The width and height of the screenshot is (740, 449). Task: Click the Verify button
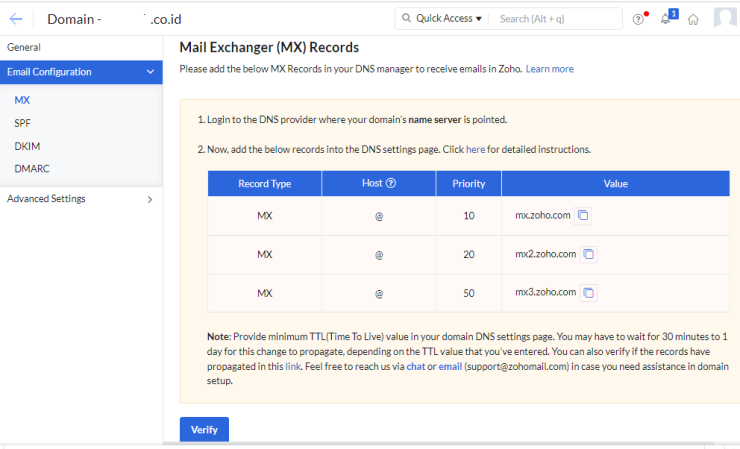click(204, 430)
